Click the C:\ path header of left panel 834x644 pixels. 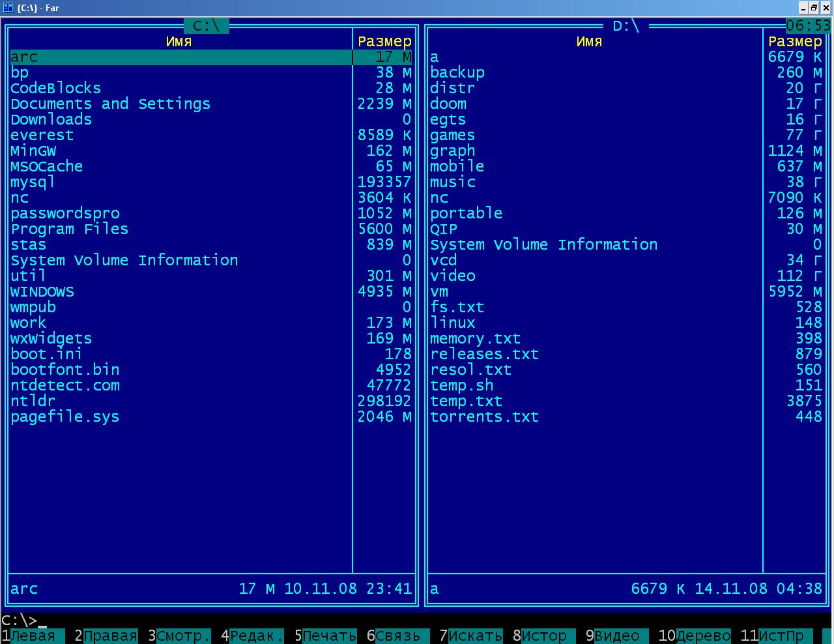click(207, 26)
